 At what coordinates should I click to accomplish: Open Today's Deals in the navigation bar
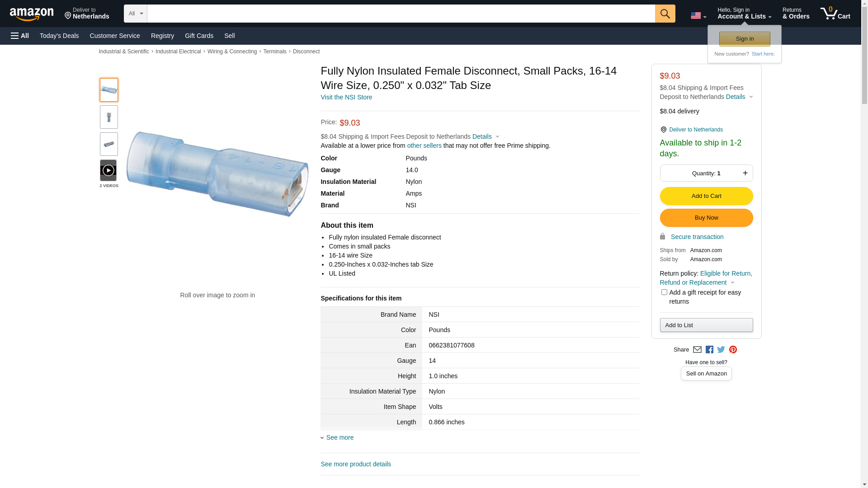[x=59, y=36]
